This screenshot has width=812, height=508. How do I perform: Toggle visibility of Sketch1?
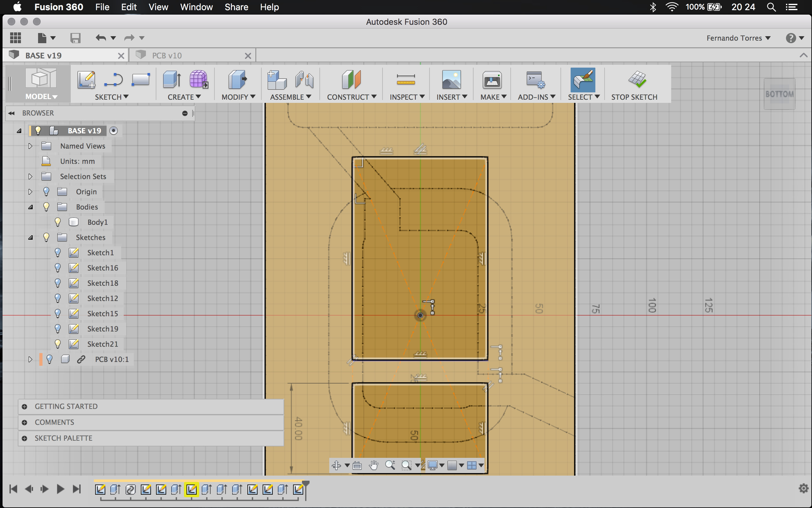pyautogui.click(x=58, y=253)
